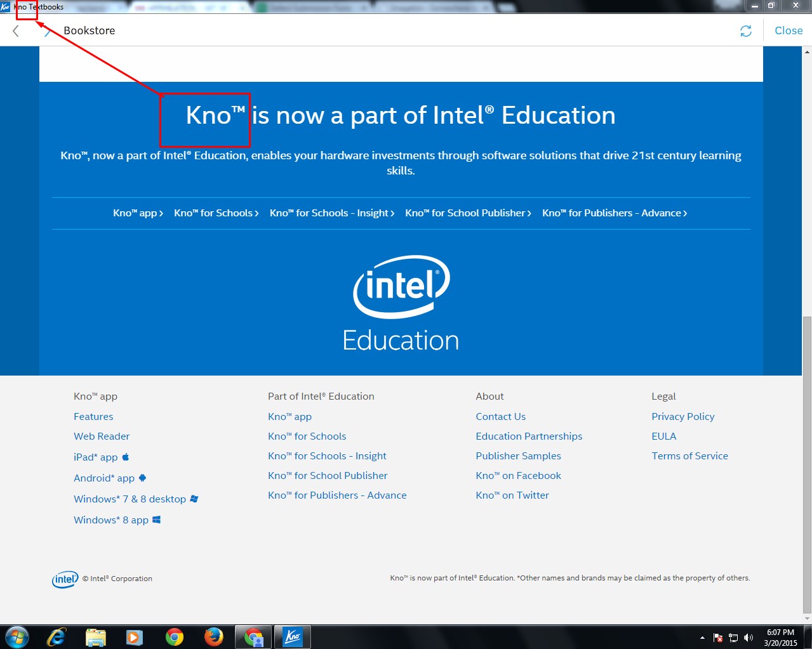Click the Action Center flag icon
Viewport: 812px width, 649px height.
pyautogui.click(x=718, y=638)
